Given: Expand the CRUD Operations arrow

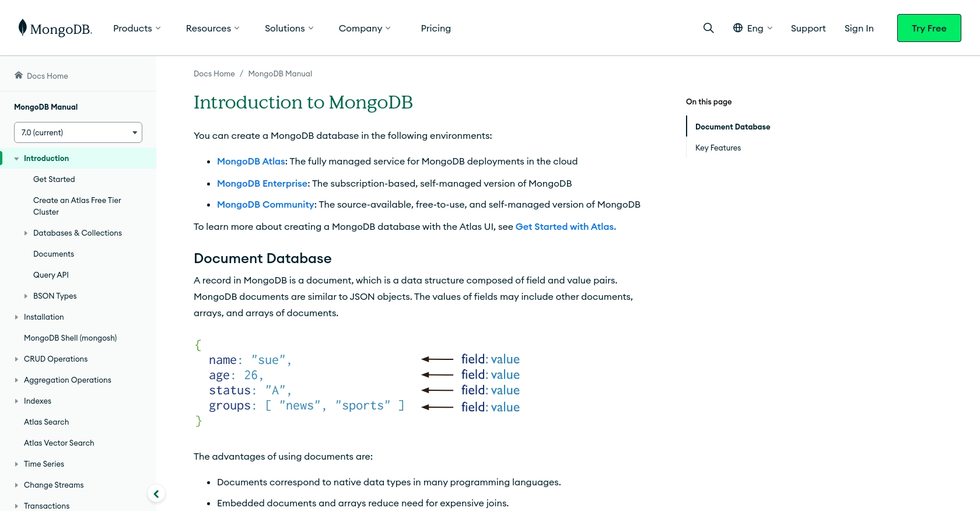Looking at the screenshot, I should [16, 359].
